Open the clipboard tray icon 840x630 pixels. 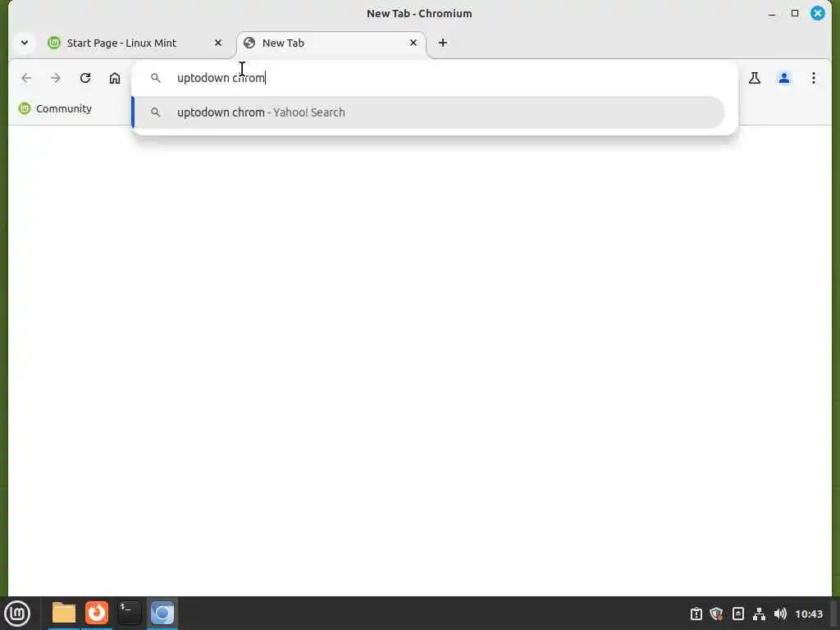(696, 614)
